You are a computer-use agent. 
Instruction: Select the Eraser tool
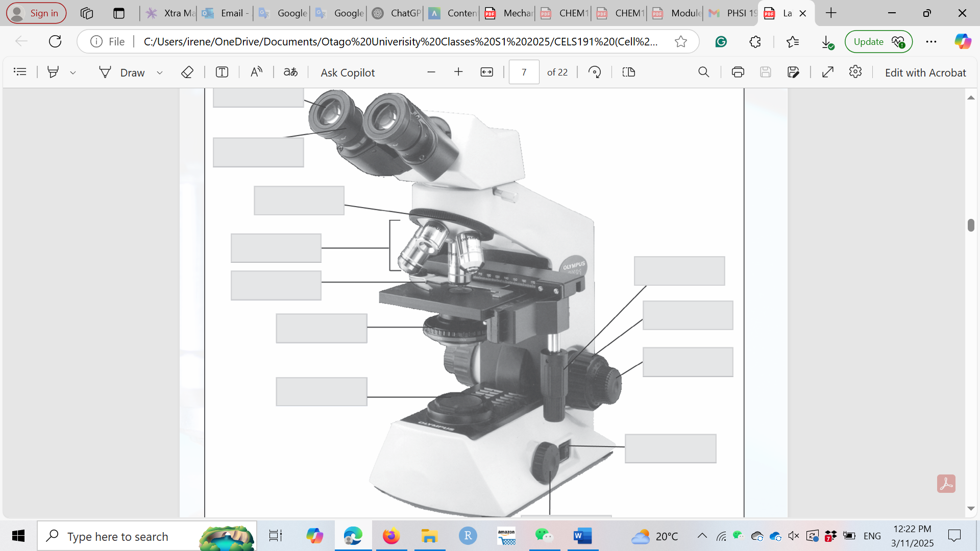click(x=187, y=72)
